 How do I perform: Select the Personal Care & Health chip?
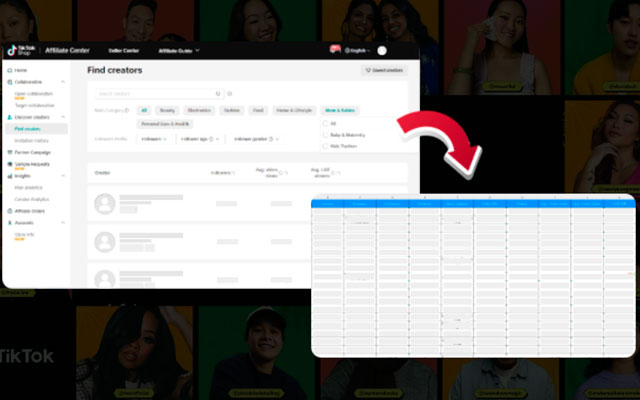click(x=165, y=124)
